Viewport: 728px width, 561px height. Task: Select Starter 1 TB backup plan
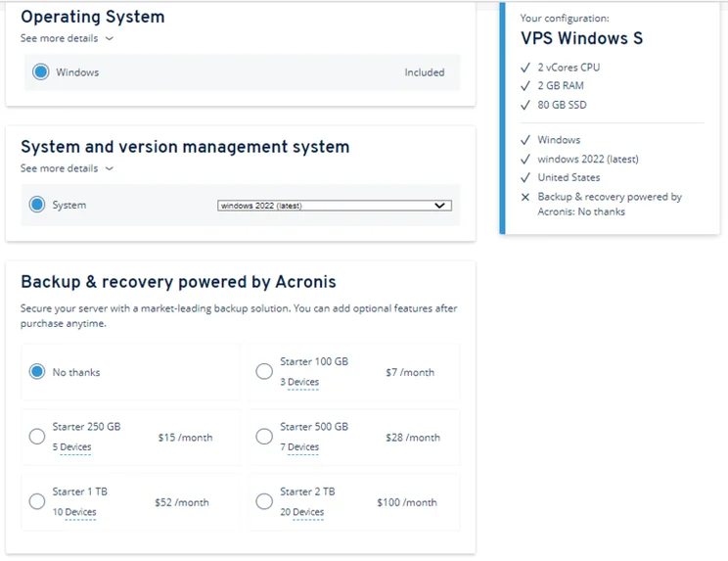click(x=37, y=501)
